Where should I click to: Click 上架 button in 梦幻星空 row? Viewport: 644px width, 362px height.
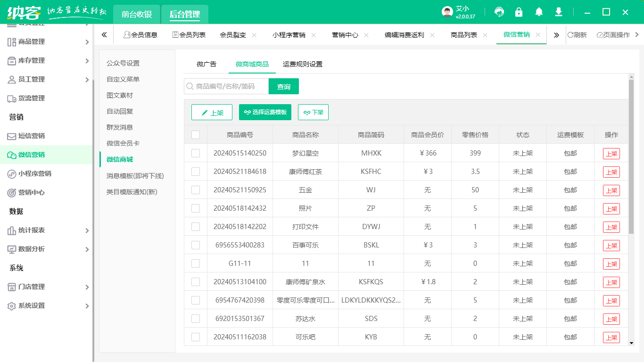[611, 153]
